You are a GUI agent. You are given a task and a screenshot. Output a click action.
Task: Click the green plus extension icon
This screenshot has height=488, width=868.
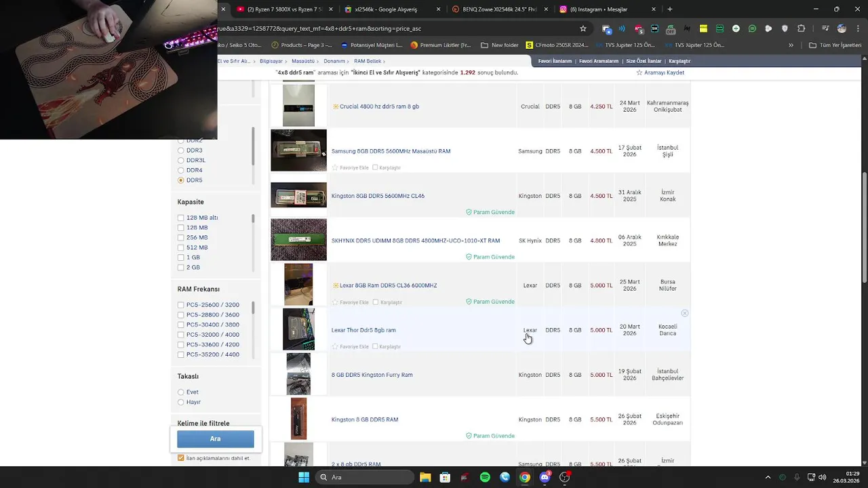point(736,28)
